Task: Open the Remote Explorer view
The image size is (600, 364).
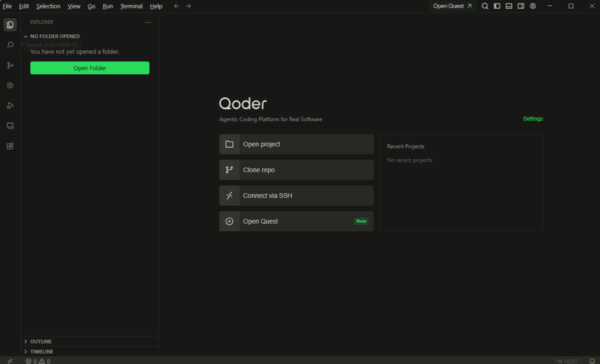Action: tap(10, 126)
